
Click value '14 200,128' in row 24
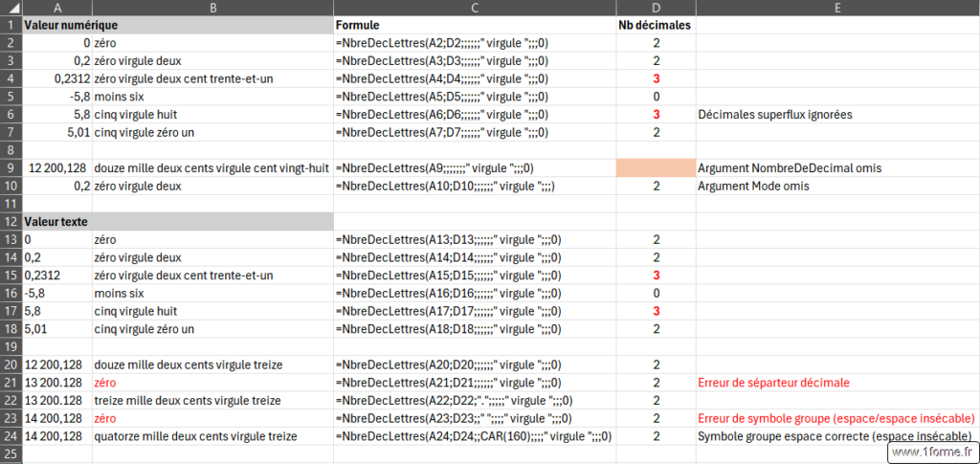tap(57, 436)
